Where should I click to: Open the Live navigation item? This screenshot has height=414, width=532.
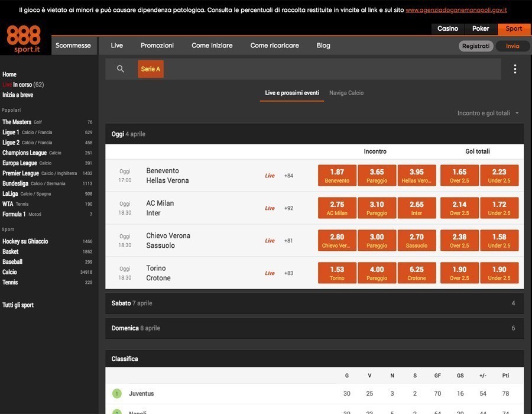116,46
